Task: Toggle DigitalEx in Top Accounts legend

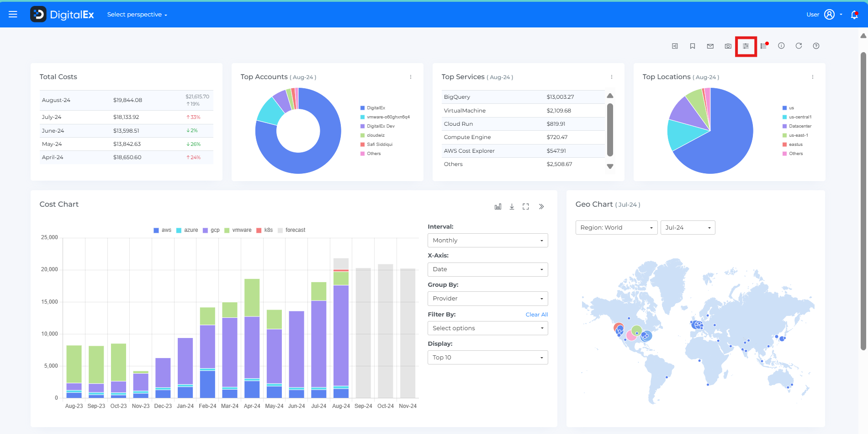Action: (x=373, y=108)
